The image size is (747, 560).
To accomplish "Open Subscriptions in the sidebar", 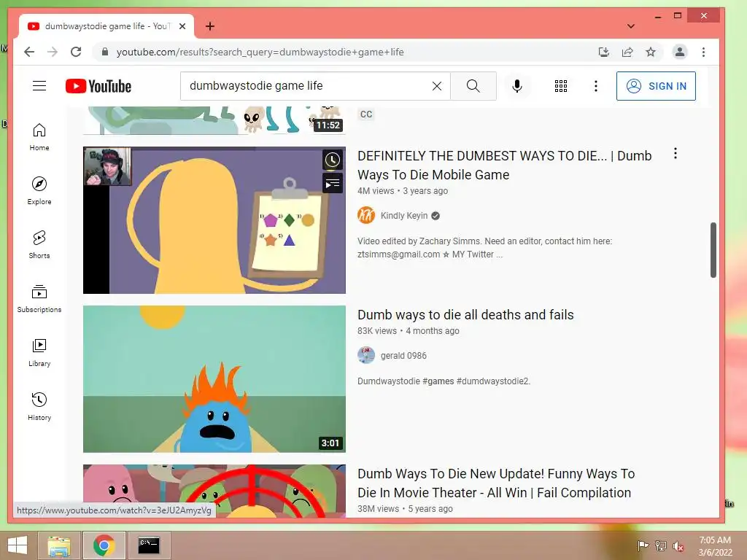I will pyautogui.click(x=39, y=298).
